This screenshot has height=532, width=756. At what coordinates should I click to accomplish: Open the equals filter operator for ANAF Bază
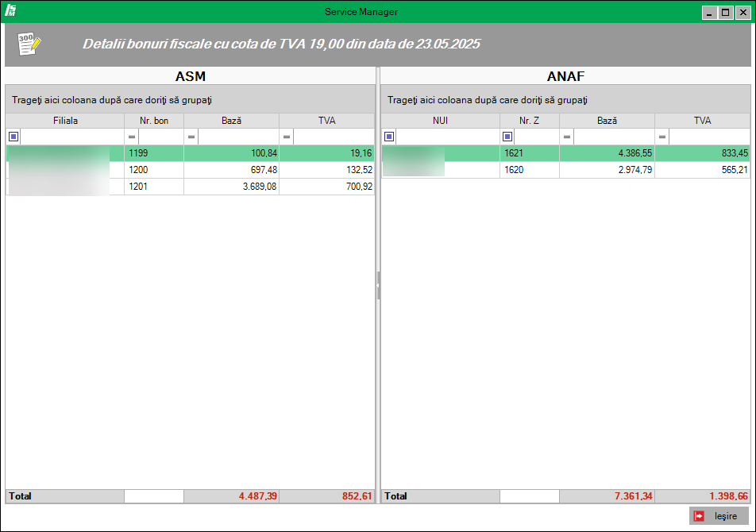567,137
